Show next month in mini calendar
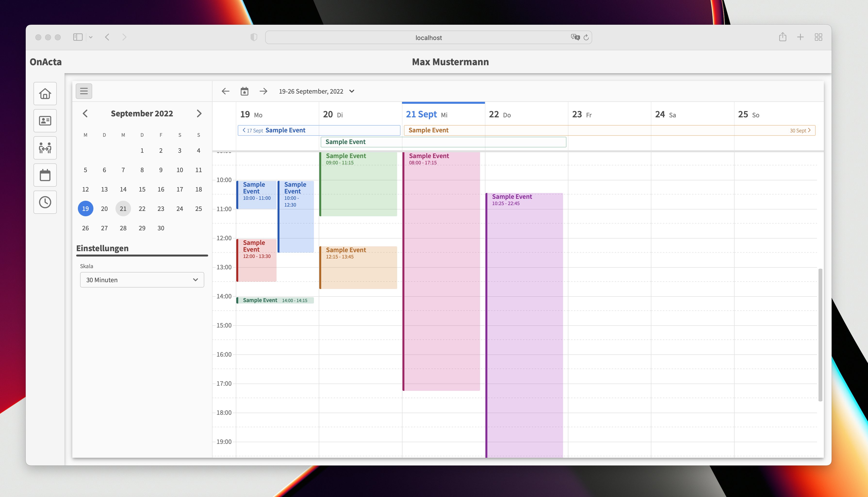The image size is (868, 497). pos(199,114)
